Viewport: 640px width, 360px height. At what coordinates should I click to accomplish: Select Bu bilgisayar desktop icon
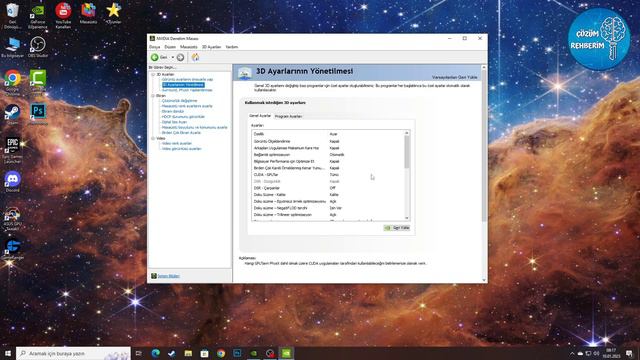[12, 47]
